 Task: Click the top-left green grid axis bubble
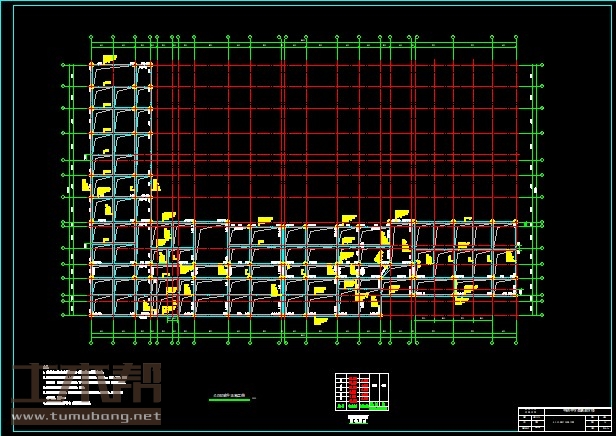point(92,39)
